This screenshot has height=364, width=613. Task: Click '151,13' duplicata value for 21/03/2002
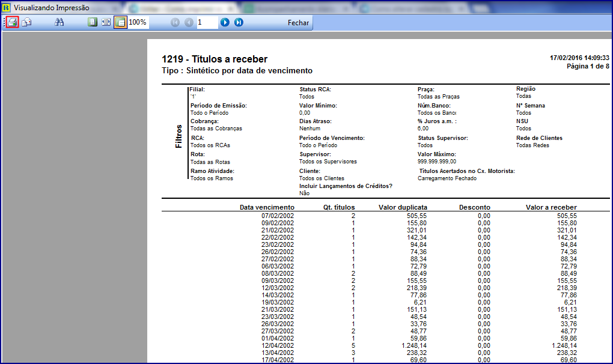coord(416,310)
